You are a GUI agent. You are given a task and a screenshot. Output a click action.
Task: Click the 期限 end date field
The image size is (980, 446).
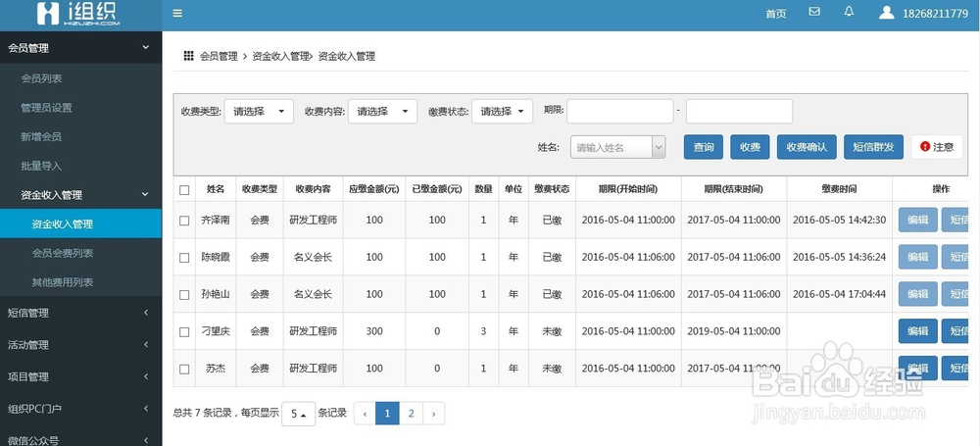[739, 112]
